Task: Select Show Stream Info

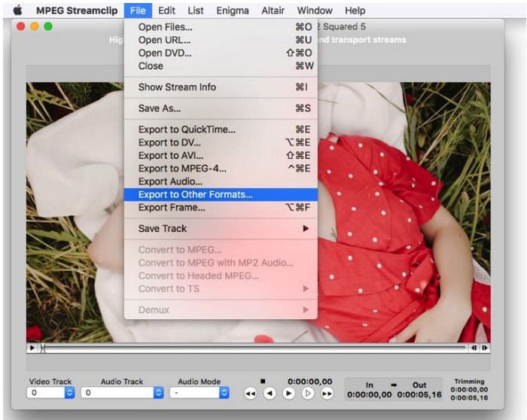Action: [x=221, y=87]
